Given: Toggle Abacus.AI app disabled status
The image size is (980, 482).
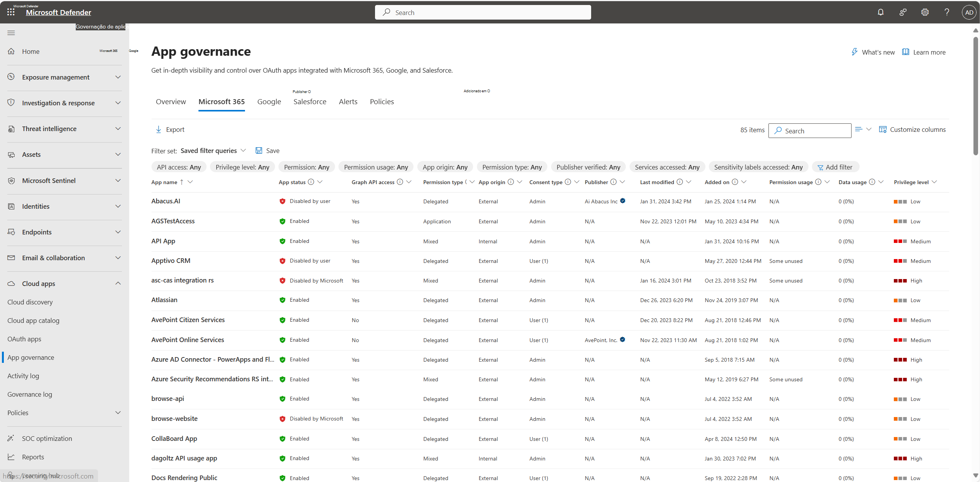Looking at the screenshot, I should tap(282, 201).
